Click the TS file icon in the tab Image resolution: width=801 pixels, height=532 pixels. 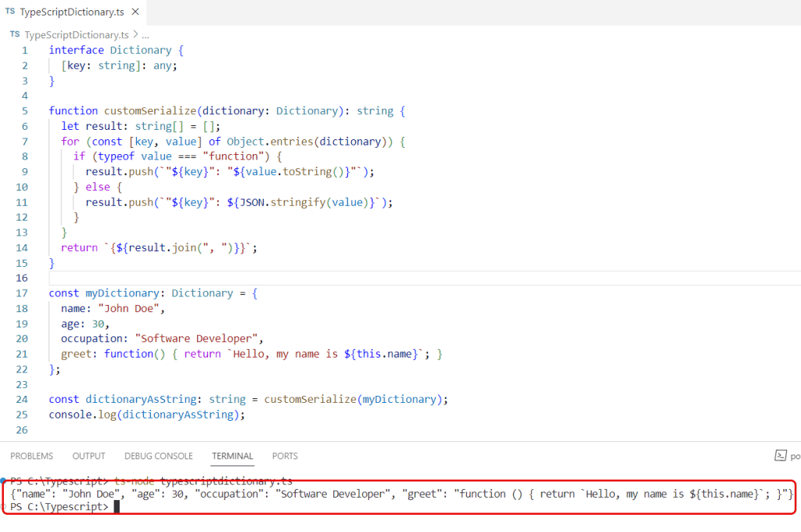(10, 11)
